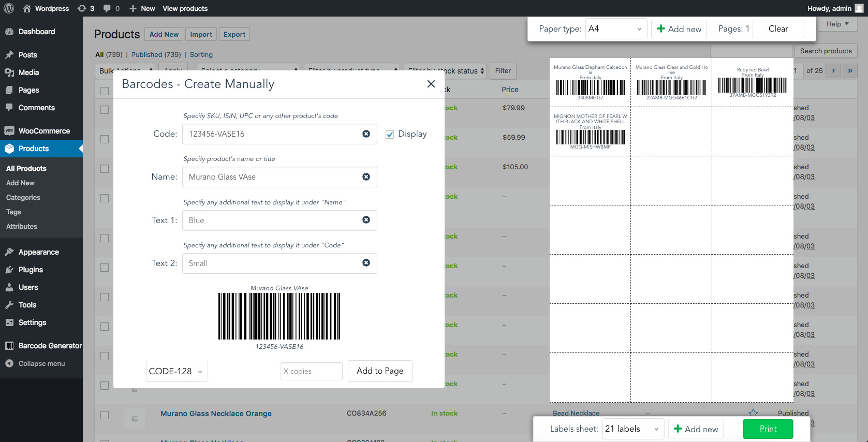The width and height of the screenshot is (868, 442).
Task: Close the Barcodes Create Manually dialog
Action: 431,84
